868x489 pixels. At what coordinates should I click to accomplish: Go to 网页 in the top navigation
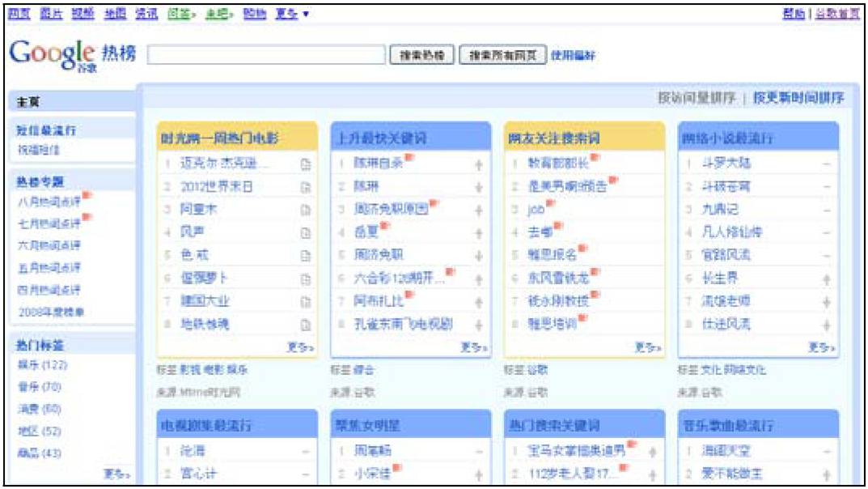pos(19,13)
